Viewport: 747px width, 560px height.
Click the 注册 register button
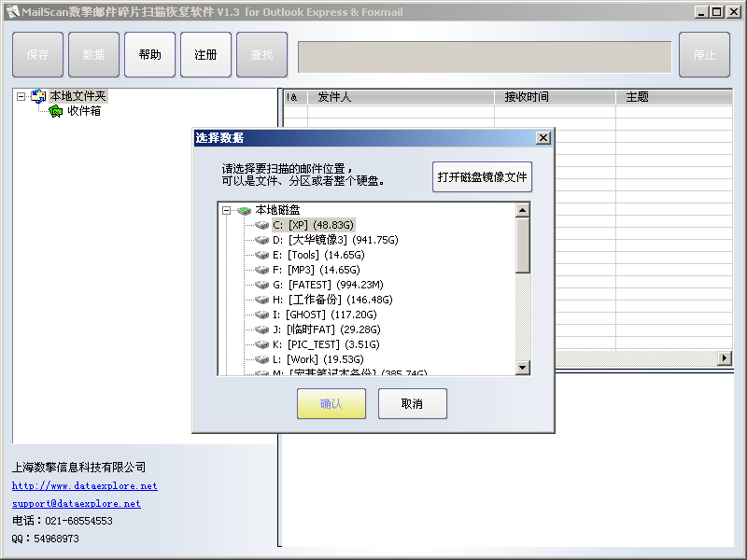pyautogui.click(x=205, y=55)
